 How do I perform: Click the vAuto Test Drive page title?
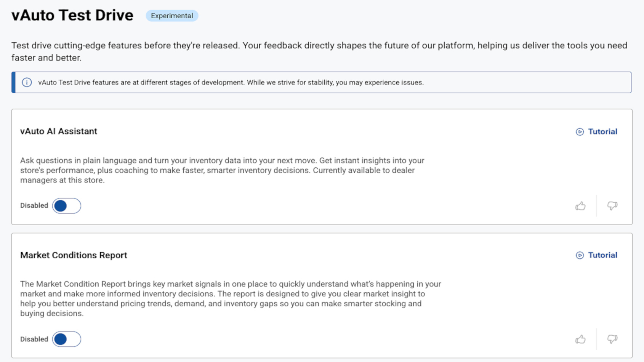tap(72, 15)
